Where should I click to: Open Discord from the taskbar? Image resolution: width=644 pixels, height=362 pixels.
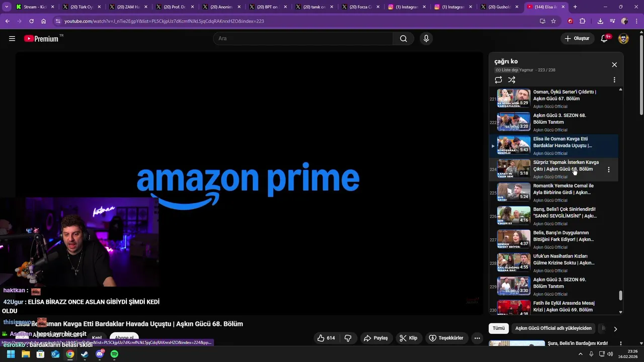point(100,354)
